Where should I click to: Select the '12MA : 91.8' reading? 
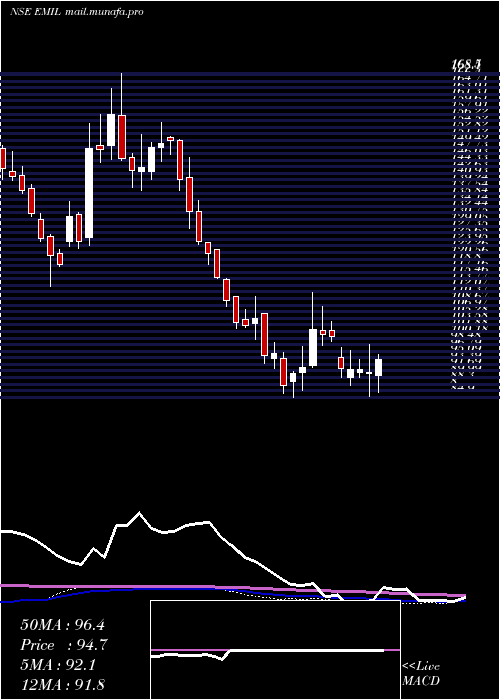[x=62, y=684]
